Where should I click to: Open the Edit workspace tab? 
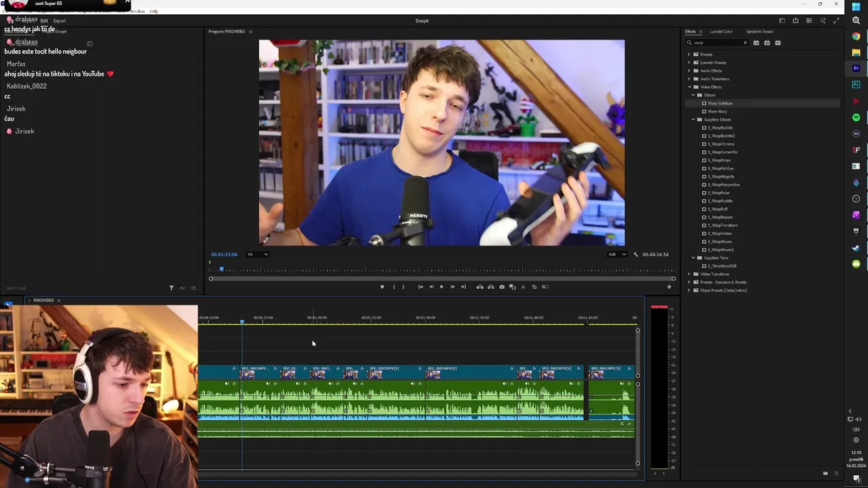coord(44,20)
